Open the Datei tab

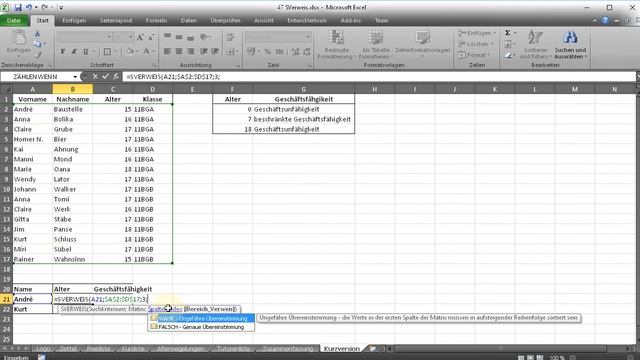coord(14,20)
